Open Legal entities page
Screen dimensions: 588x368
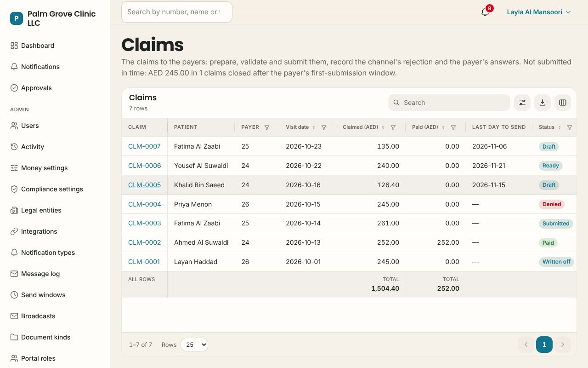coord(55,210)
